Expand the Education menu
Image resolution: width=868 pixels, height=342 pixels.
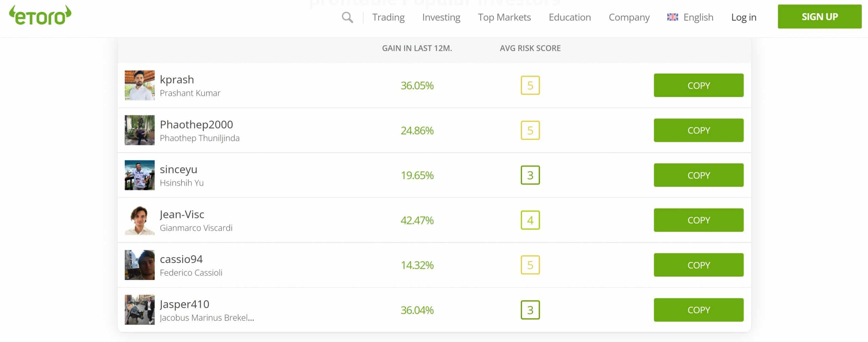click(570, 17)
